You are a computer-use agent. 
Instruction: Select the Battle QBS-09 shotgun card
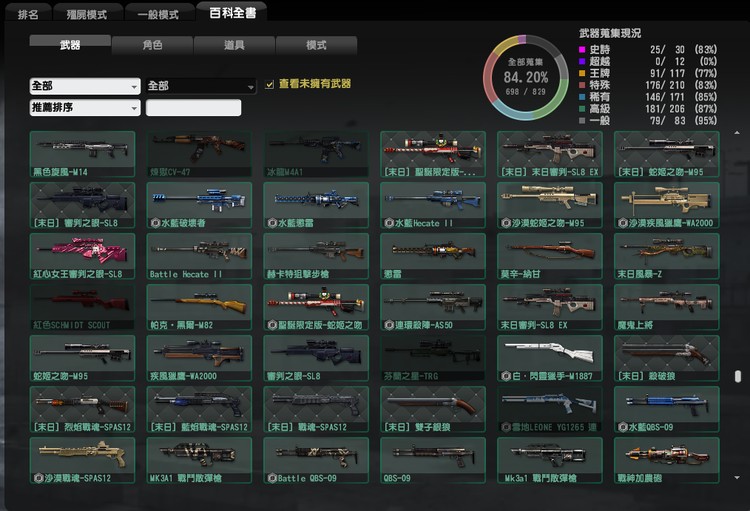coord(316,460)
